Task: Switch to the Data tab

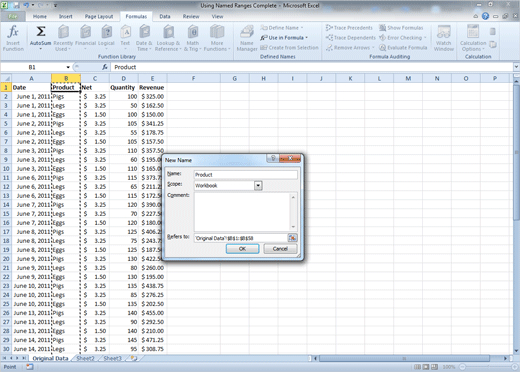Action: (165, 16)
